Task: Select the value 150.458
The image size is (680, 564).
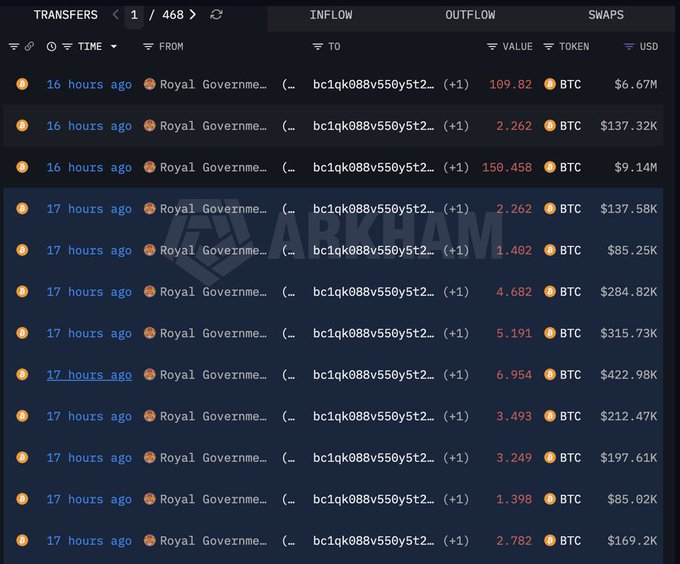Action: (507, 167)
